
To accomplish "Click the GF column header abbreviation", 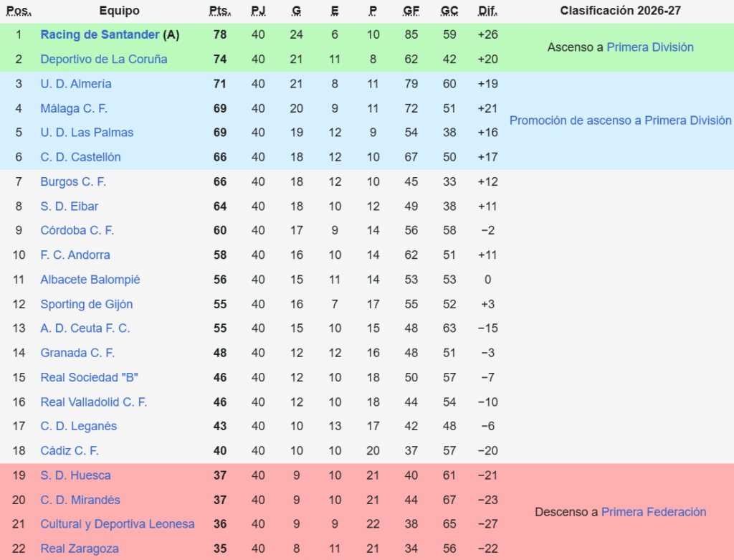I will pyautogui.click(x=411, y=11).
